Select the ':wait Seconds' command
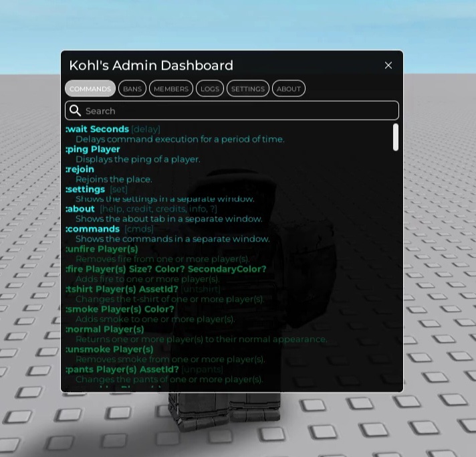 pos(97,129)
